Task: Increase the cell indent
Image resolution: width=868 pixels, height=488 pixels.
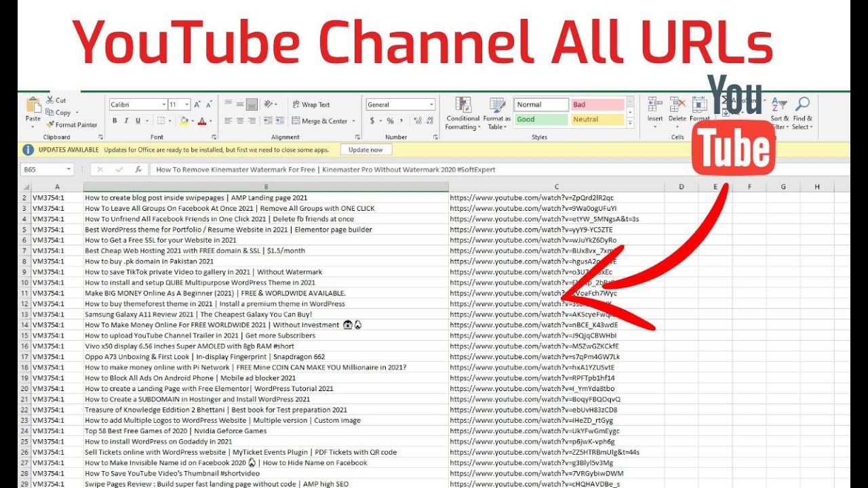Action: (x=279, y=121)
